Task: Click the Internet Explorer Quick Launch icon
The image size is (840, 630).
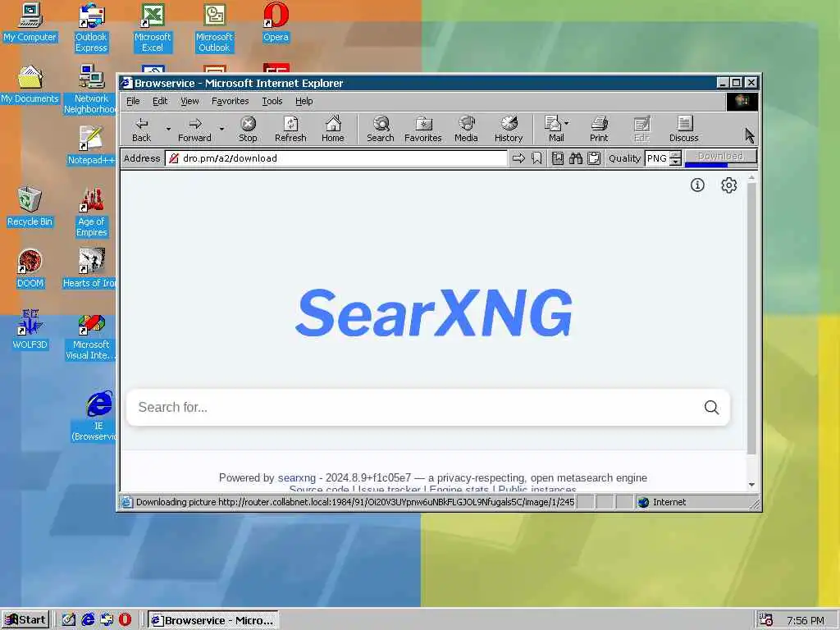Action: (88, 619)
